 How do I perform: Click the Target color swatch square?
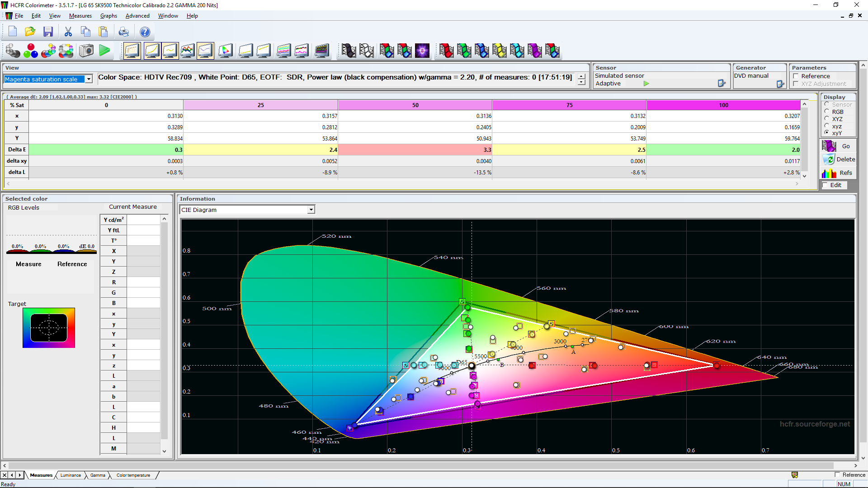[x=49, y=328]
